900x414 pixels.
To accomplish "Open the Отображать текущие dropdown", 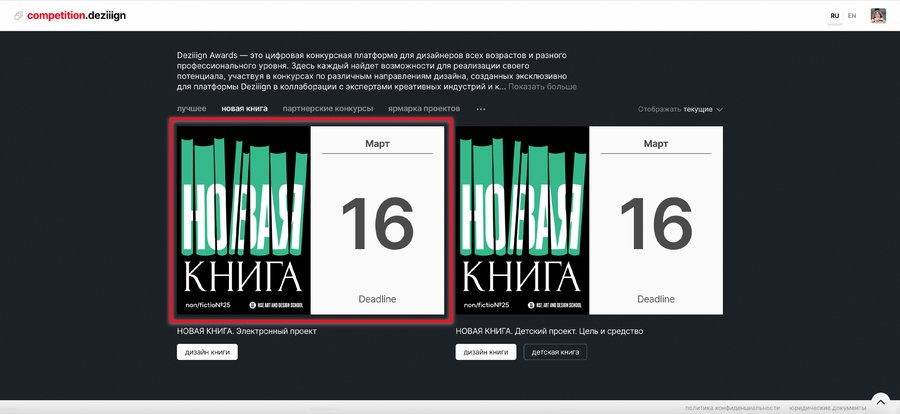I will click(x=680, y=109).
